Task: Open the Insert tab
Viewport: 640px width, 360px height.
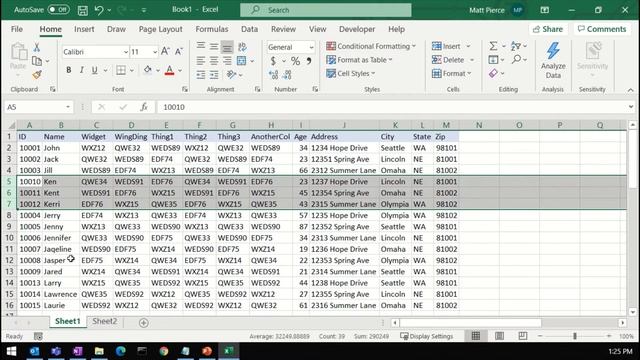Action: tap(84, 29)
